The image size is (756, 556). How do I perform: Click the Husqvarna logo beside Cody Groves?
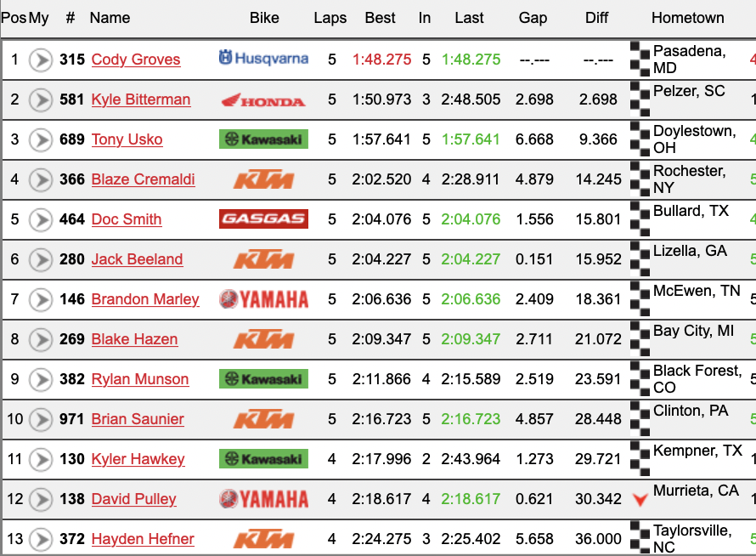click(x=264, y=60)
